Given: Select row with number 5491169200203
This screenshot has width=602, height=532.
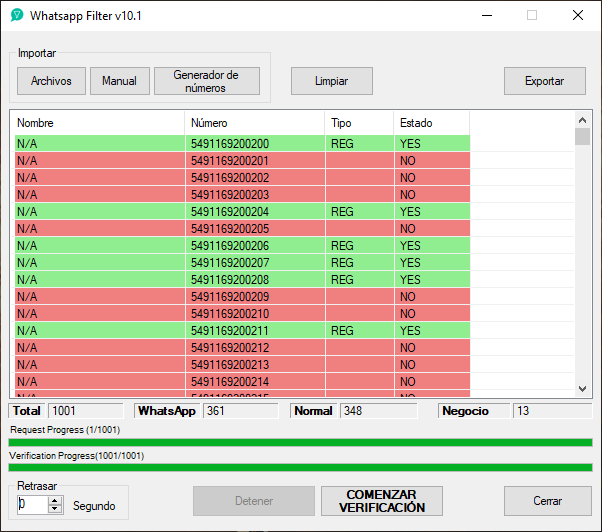Looking at the screenshot, I should [242, 195].
